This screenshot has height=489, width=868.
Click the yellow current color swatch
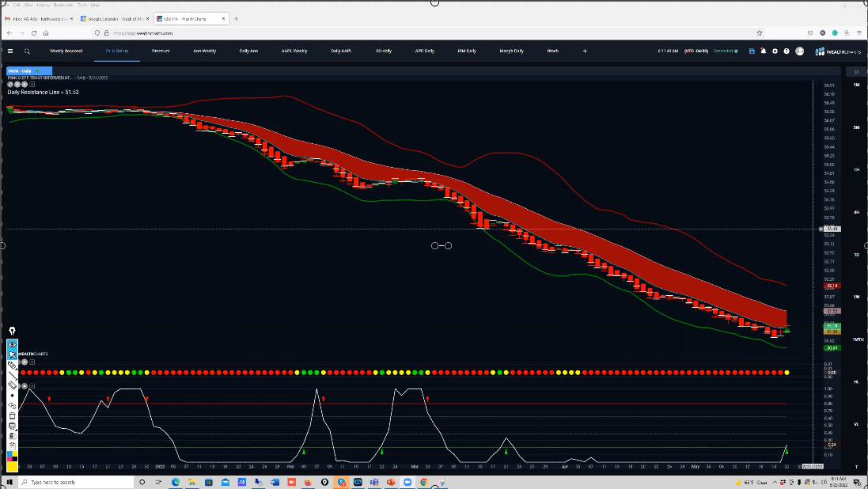click(x=12, y=466)
